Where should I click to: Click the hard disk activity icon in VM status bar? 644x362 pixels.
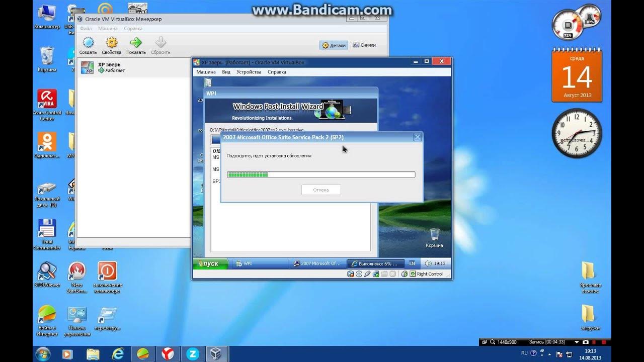[351, 274]
